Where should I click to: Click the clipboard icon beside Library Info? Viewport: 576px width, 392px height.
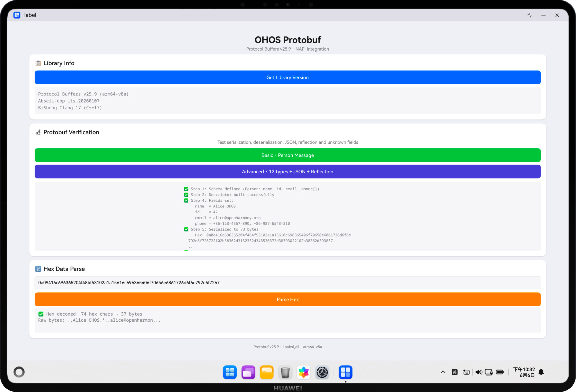pos(38,63)
